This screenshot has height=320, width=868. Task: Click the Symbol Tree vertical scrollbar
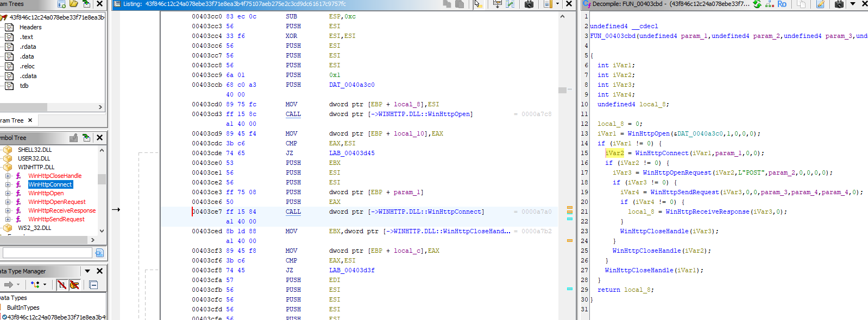102,189
